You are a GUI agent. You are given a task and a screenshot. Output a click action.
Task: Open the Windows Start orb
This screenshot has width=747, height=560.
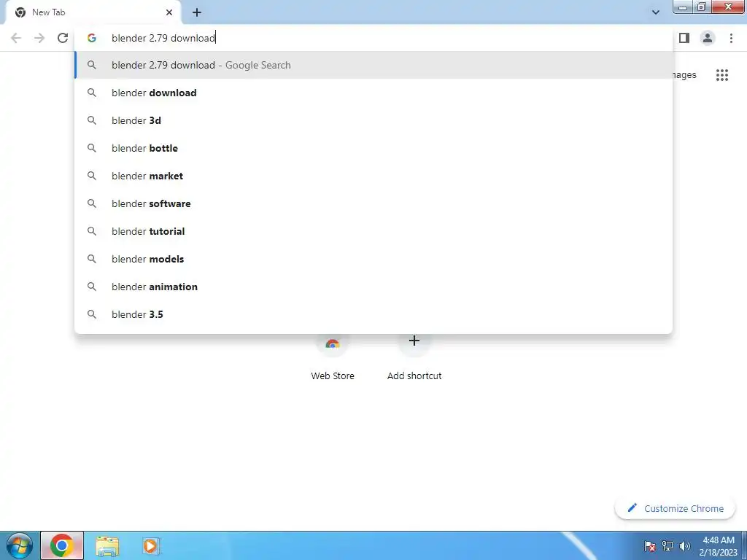(x=20, y=545)
